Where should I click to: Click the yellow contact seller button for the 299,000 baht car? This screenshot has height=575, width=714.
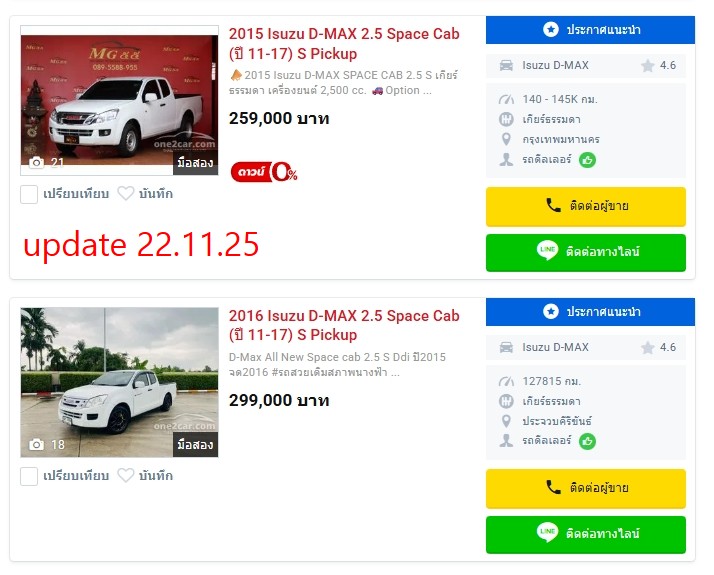click(586, 488)
